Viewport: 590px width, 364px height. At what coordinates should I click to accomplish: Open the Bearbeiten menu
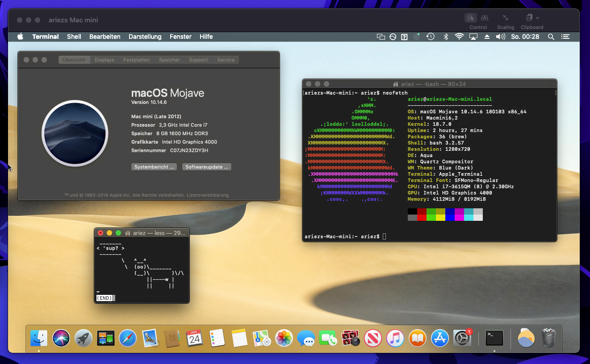tap(105, 37)
